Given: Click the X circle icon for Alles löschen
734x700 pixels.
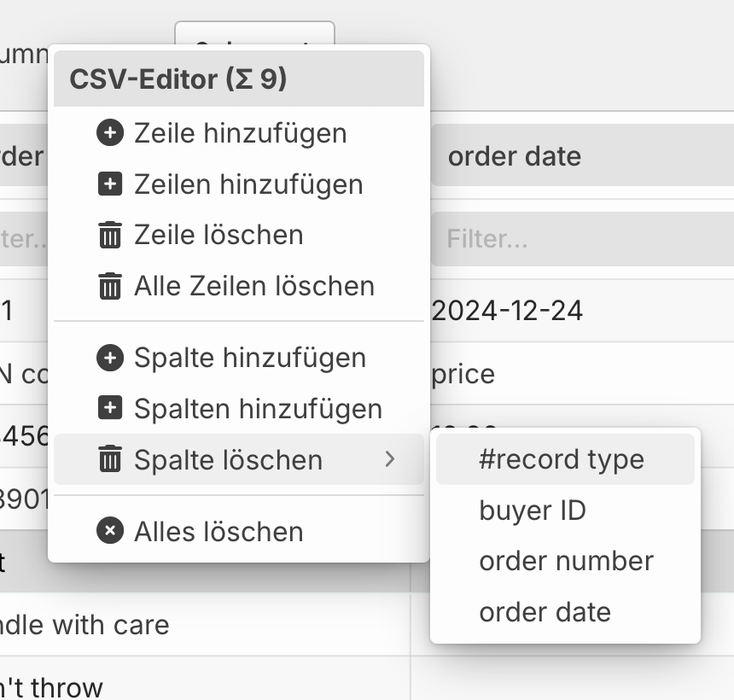Looking at the screenshot, I should 110,530.
